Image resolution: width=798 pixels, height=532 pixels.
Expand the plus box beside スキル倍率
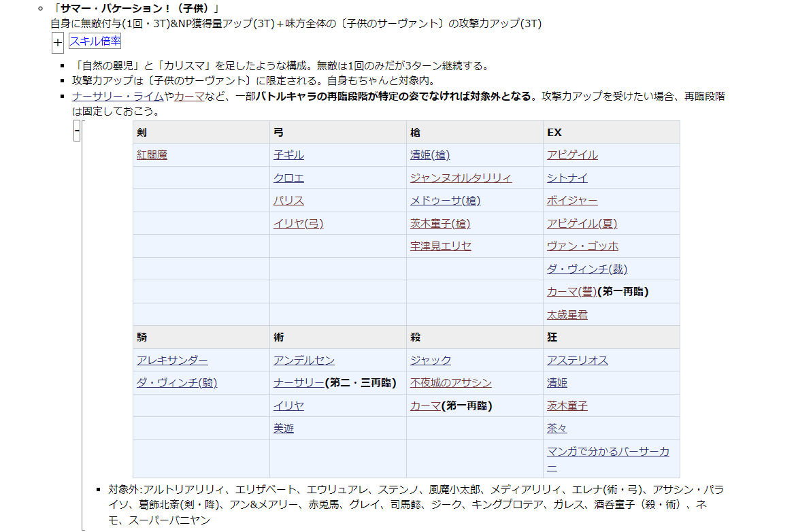[x=58, y=43]
